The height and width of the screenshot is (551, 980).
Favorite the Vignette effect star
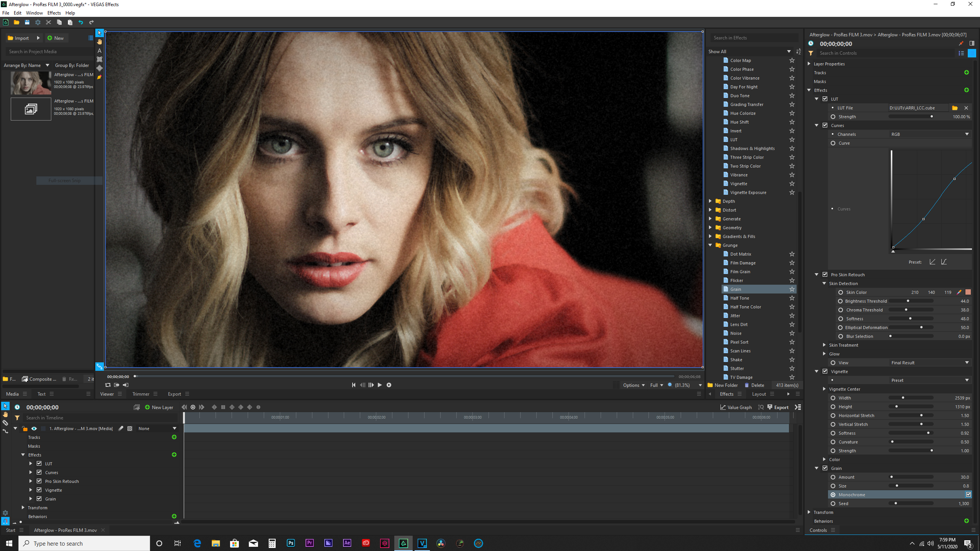(x=792, y=184)
